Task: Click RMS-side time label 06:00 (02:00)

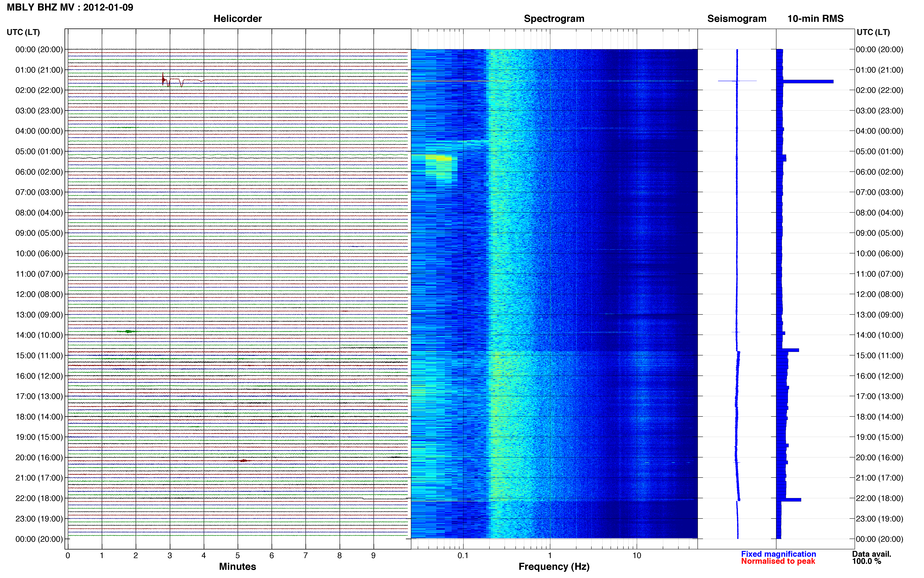Action: click(x=879, y=172)
